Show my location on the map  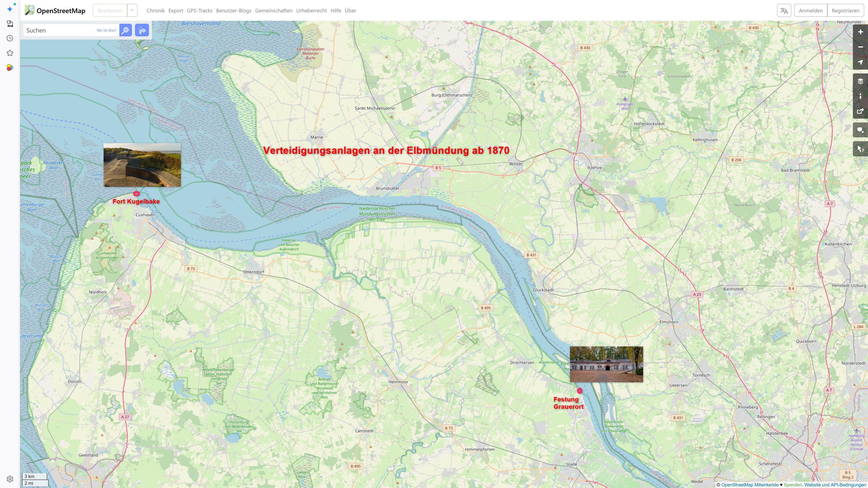860,62
